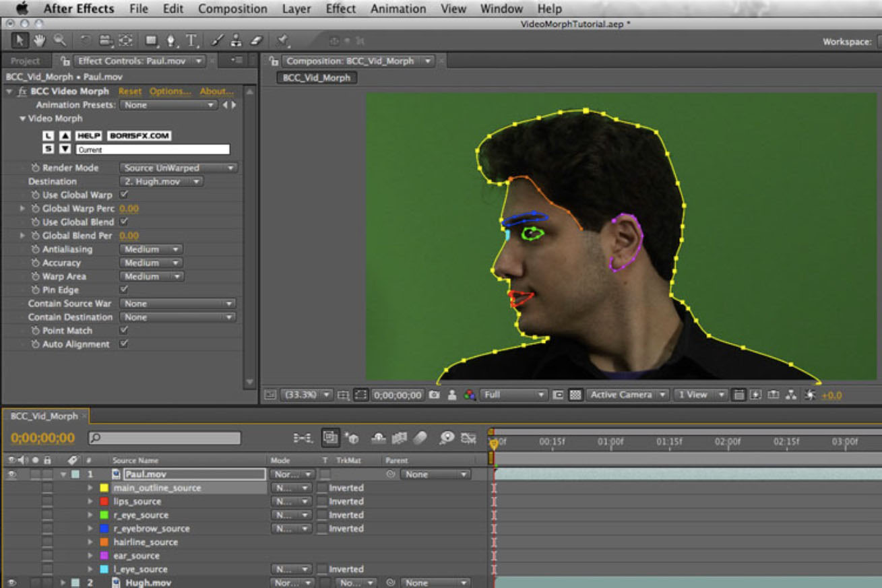The image size is (882, 588).
Task: Click the About link in effect header
Action: click(217, 91)
